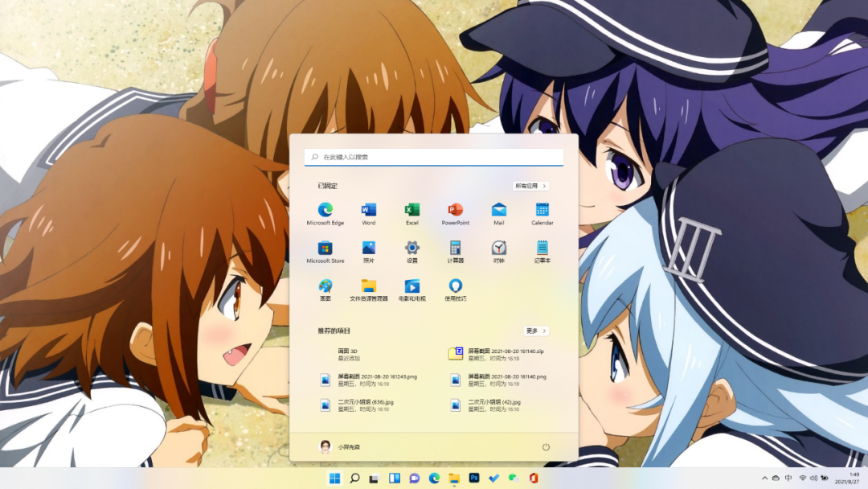This screenshot has height=489, width=868.
Task: Click the power button in Start menu
Action: tap(546, 446)
